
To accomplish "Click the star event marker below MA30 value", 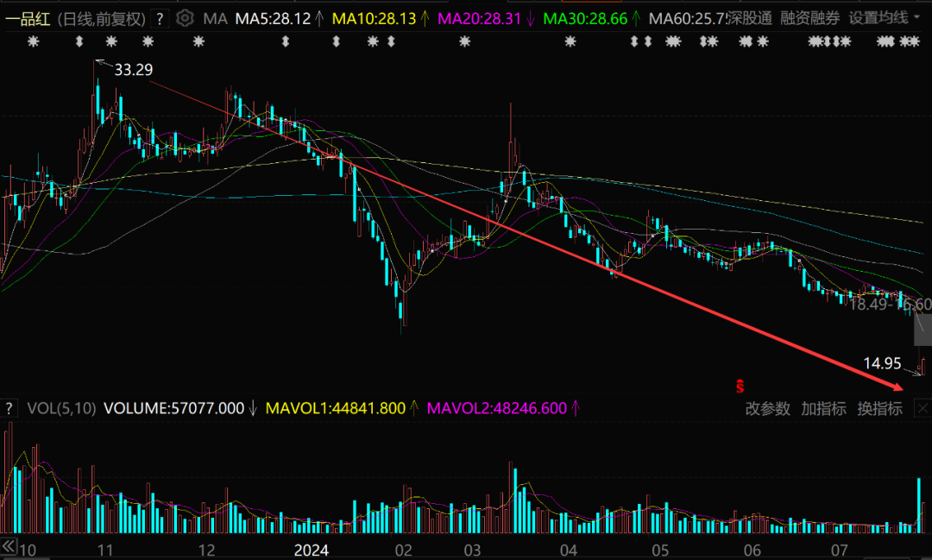I will [x=570, y=41].
